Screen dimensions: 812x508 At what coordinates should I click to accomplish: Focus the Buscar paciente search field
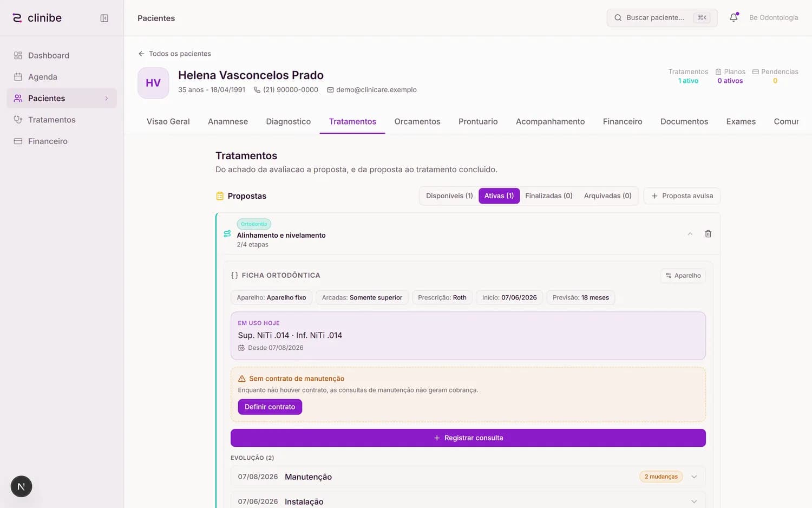[x=662, y=18]
